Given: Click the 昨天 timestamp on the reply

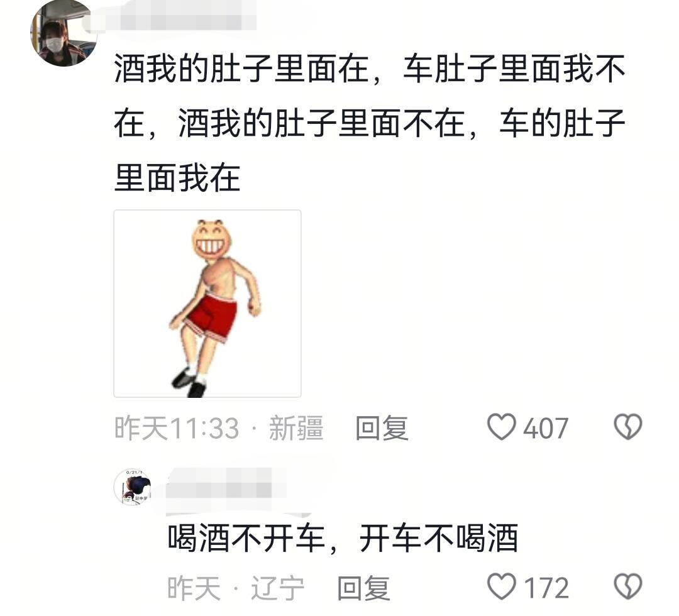Looking at the screenshot, I should pos(194,588).
